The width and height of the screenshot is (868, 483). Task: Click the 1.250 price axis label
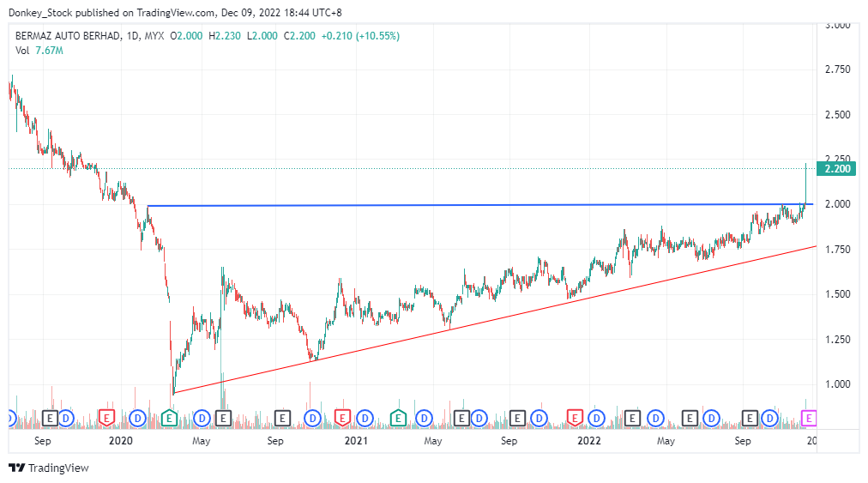tap(838, 340)
